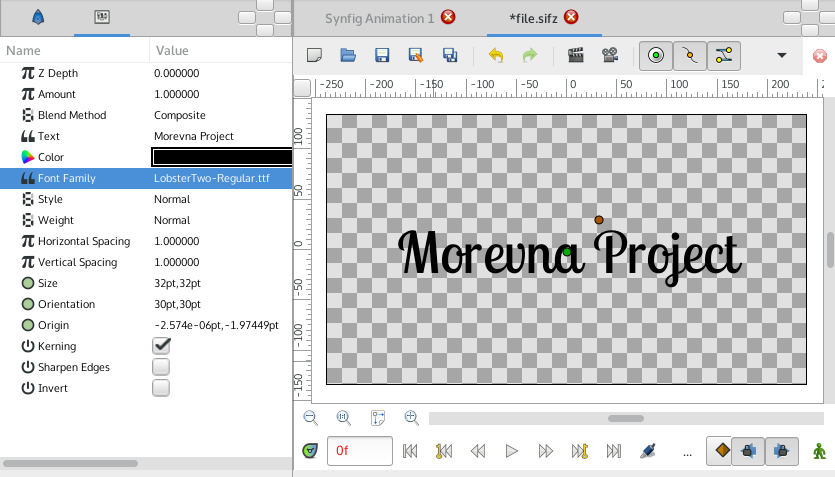The width and height of the screenshot is (835, 477).
Task: Toggle the animation mode icon
Action: (820, 451)
